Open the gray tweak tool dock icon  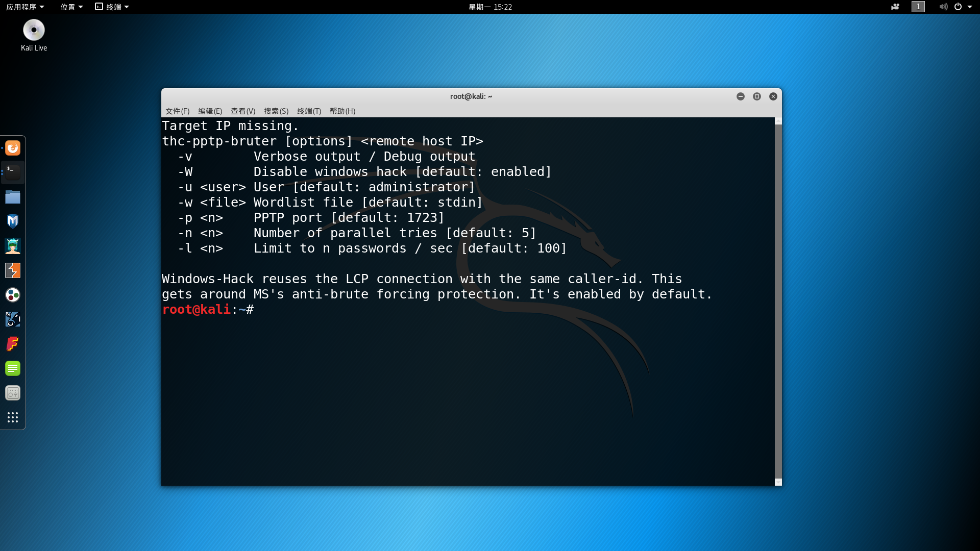13,393
